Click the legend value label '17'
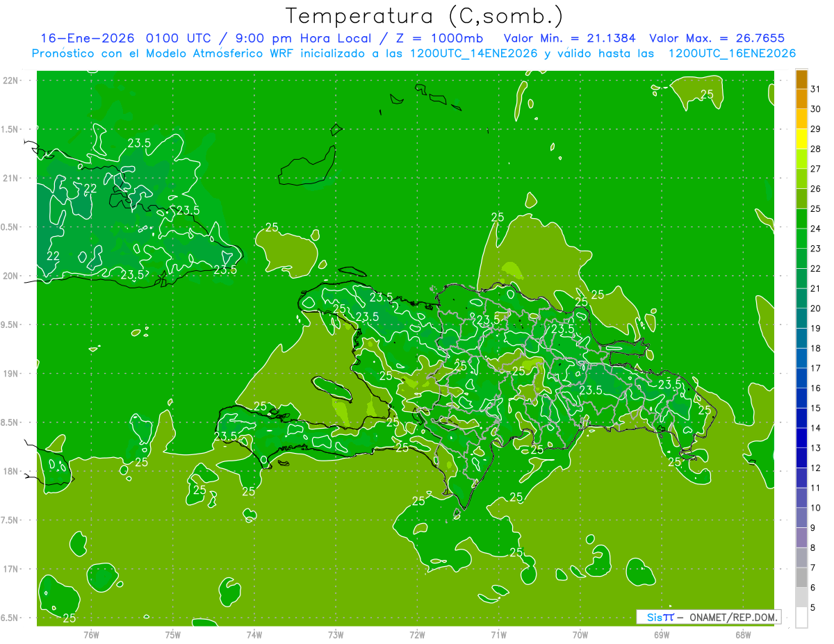Viewport: 834px width, 644px height. pyautogui.click(x=816, y=368)
